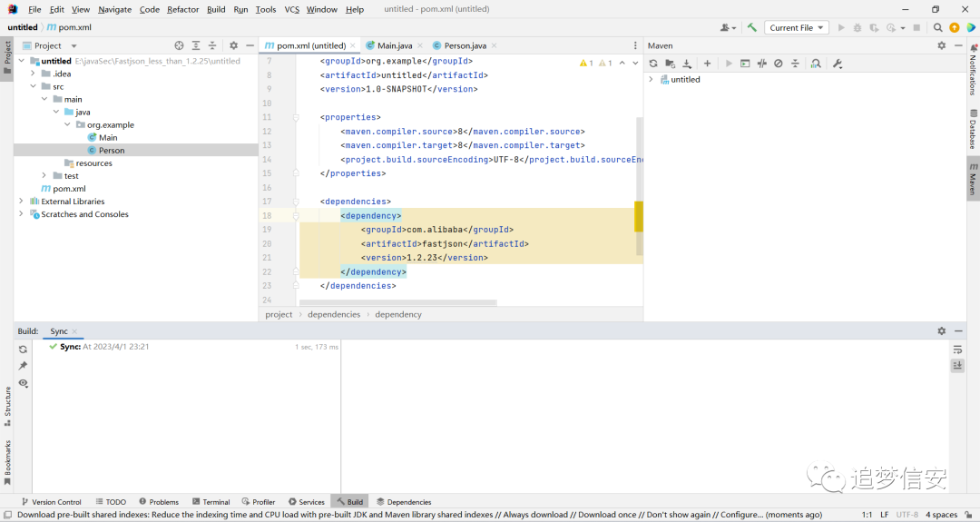Toggle skip tests mode in Maven toolbar
Screen dimensions: 980x522
point(779,64)
